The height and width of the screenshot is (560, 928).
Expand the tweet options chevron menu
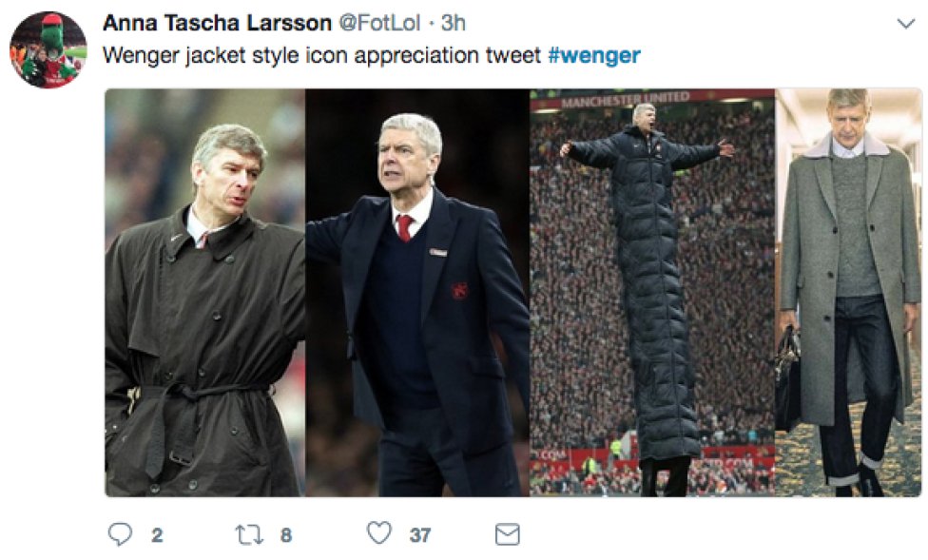[904, 23]
